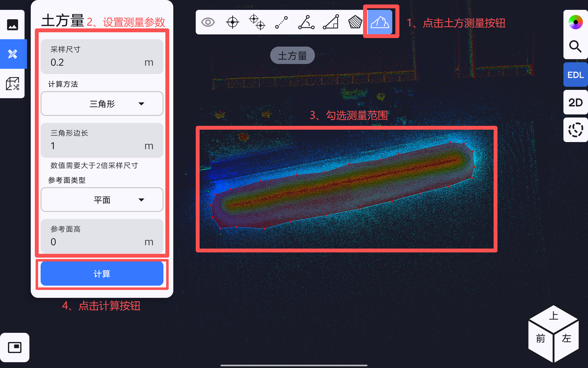Click dropdown arrow next to 平面
The height and width of the screenshot is (368, 588).
(141, 200)
